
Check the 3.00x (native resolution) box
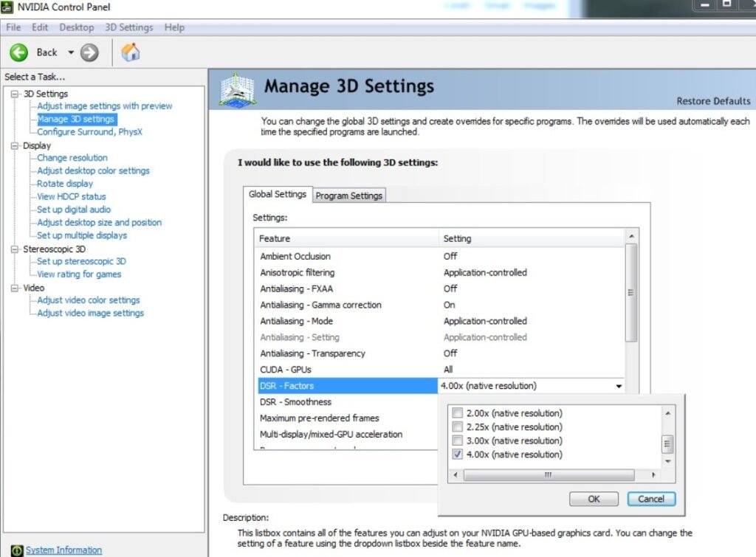point(457,440)
